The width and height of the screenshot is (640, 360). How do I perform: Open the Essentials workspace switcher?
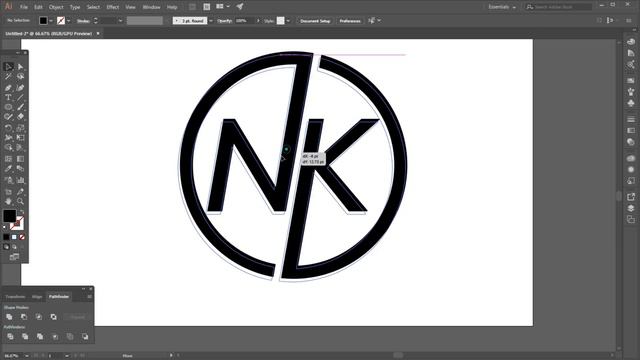(x=502, y=7)
